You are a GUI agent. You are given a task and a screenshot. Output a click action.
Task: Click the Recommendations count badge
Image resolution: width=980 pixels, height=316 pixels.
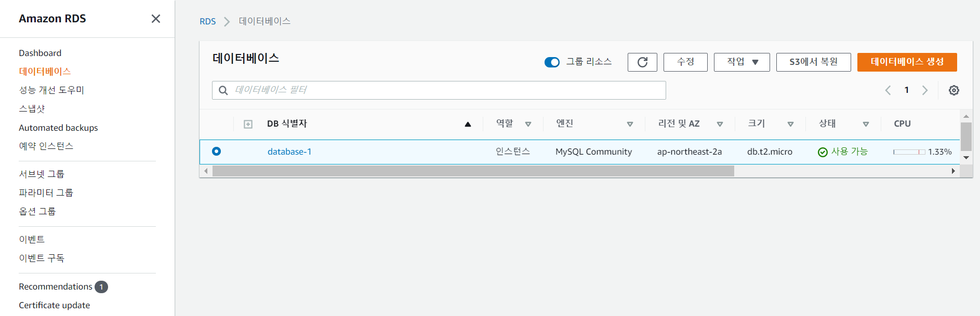101,287
